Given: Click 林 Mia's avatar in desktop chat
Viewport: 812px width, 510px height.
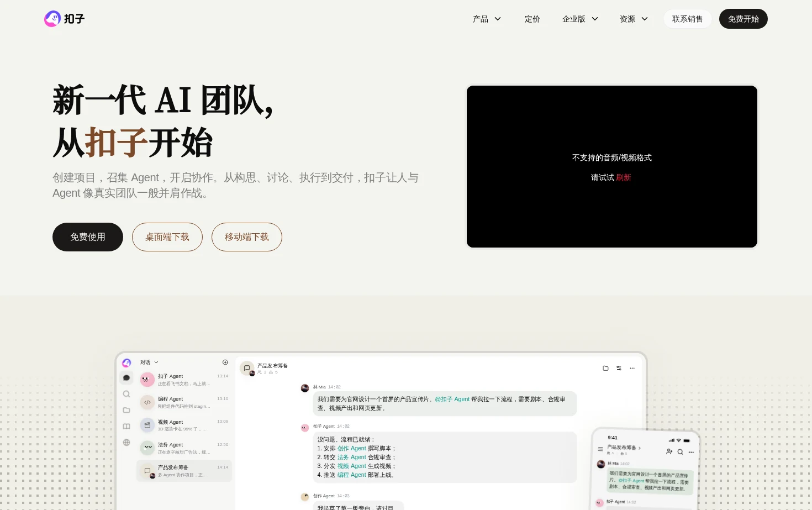Looking at the screenshot, I should click(x=304, y=388).
